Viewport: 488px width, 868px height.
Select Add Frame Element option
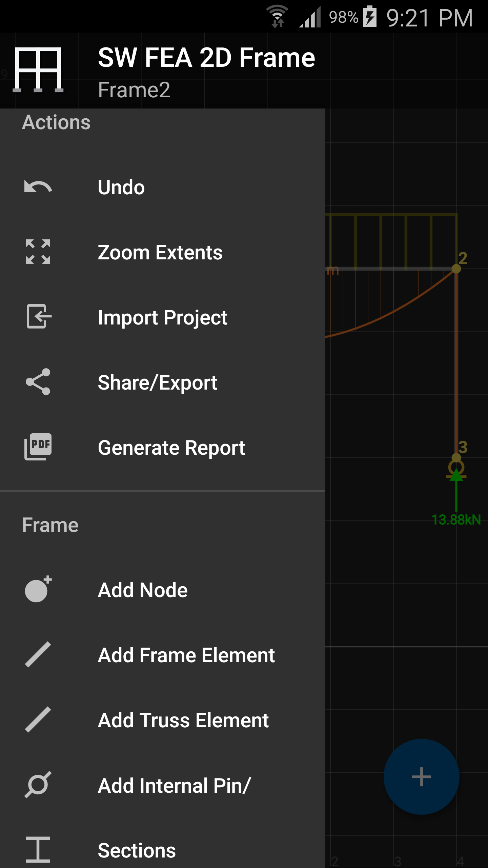186,655
